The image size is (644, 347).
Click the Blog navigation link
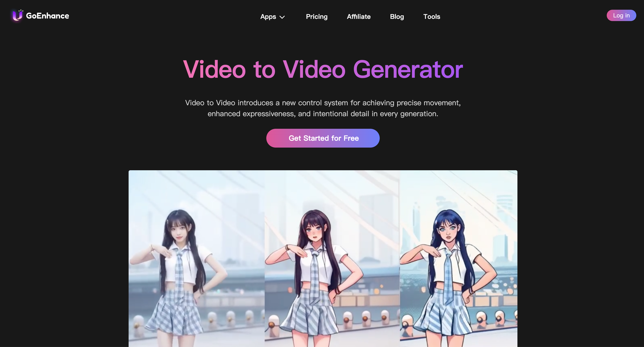click(x=397, y=16)
